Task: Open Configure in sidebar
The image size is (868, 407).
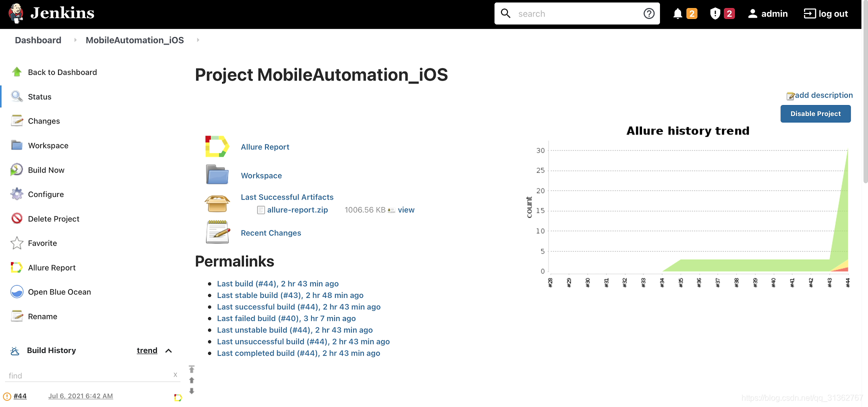Action: coord(46,194)
